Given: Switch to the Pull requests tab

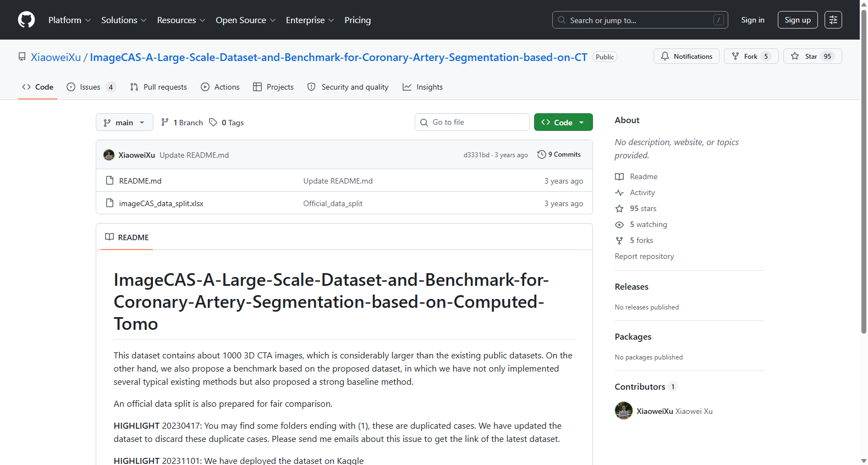Looking at the screenshot, I should (158, 87).
